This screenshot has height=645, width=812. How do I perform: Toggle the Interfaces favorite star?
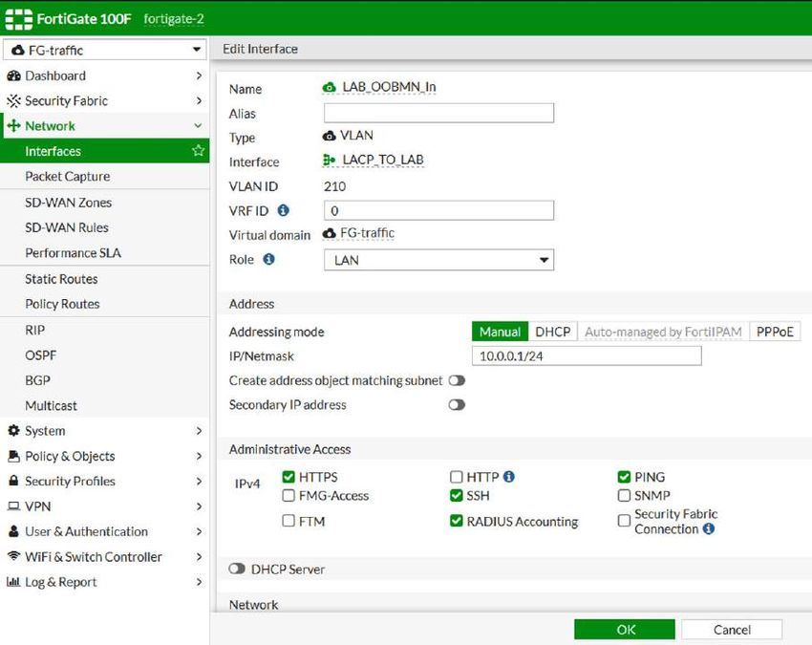(x=198, y=151)
